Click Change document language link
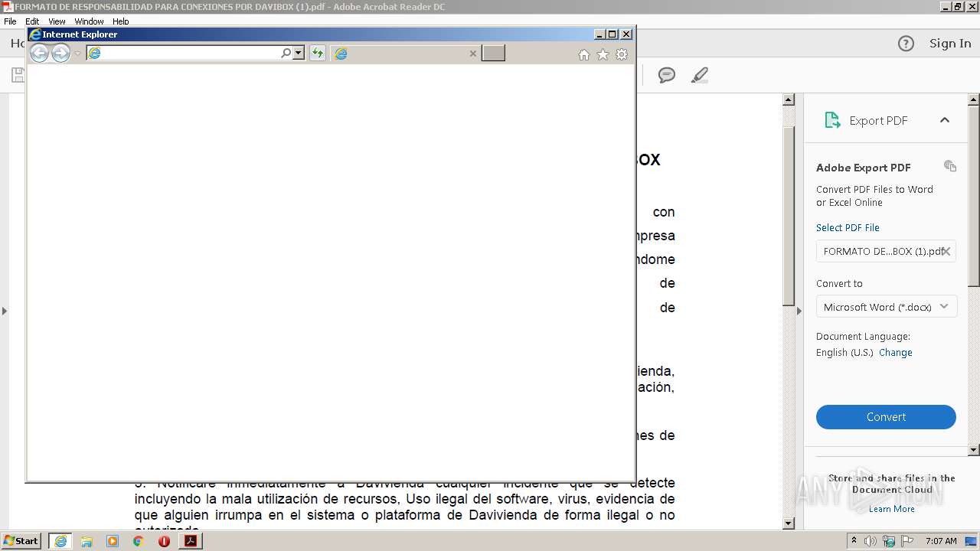 (x=896, y=353)
